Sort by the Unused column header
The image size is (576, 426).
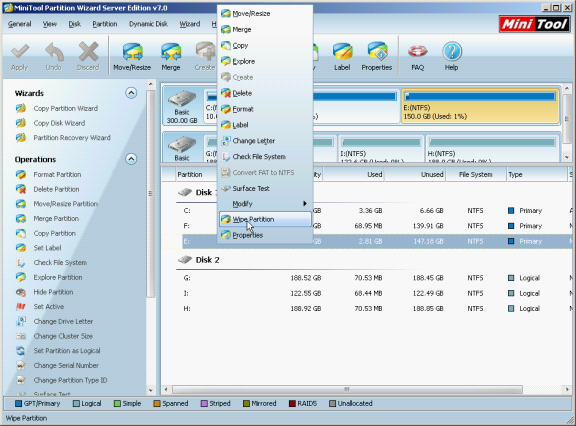click(415, 174)
